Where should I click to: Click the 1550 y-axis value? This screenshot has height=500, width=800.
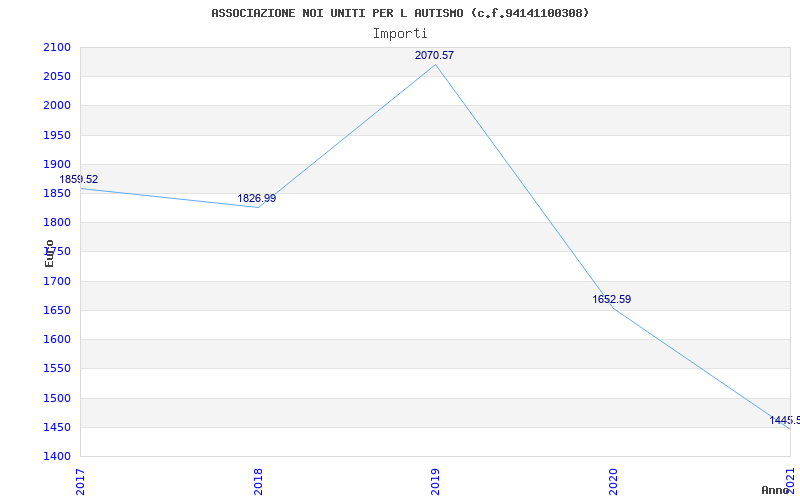point(57,368)
